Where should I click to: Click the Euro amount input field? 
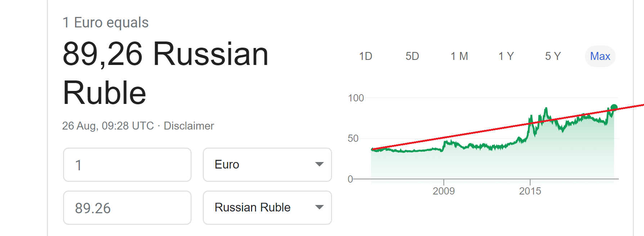(x=127, y=165)
